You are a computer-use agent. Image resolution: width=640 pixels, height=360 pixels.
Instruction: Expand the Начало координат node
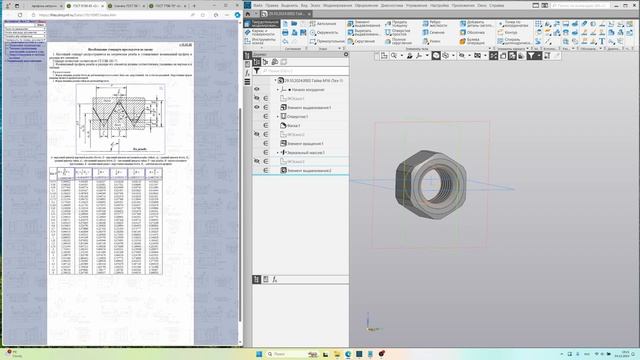(x=278, y=89)
